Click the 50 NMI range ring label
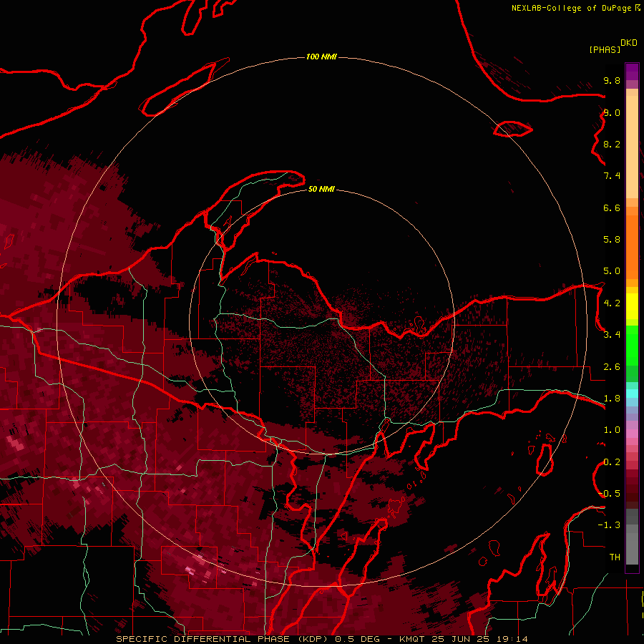 321,189
